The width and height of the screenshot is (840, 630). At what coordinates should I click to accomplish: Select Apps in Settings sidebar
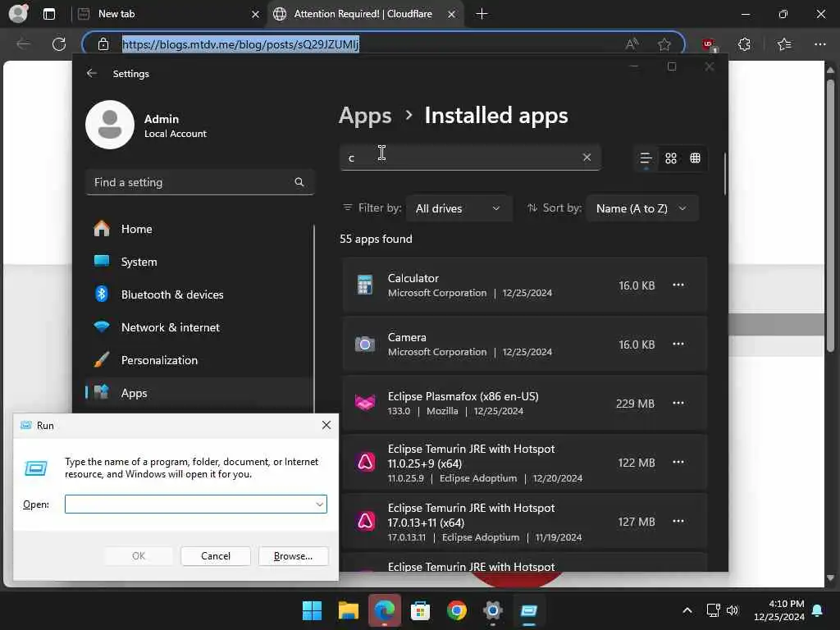pyautogui.click(x=199, y=393)
